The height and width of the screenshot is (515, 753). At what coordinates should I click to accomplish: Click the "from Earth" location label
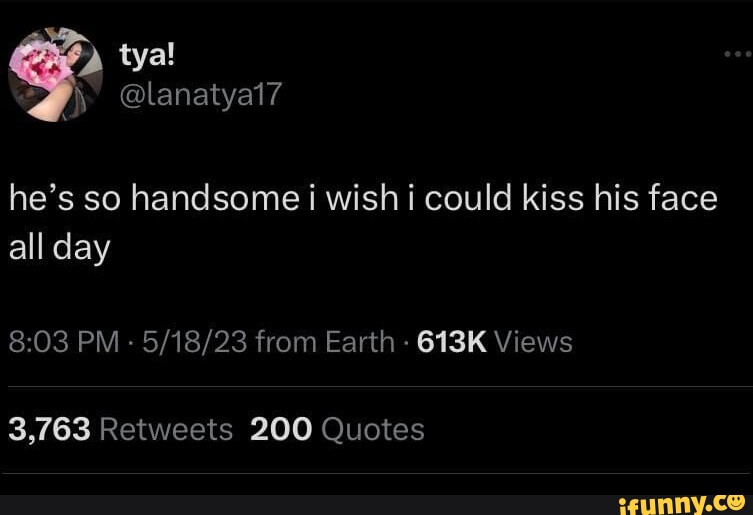[325, 342]
